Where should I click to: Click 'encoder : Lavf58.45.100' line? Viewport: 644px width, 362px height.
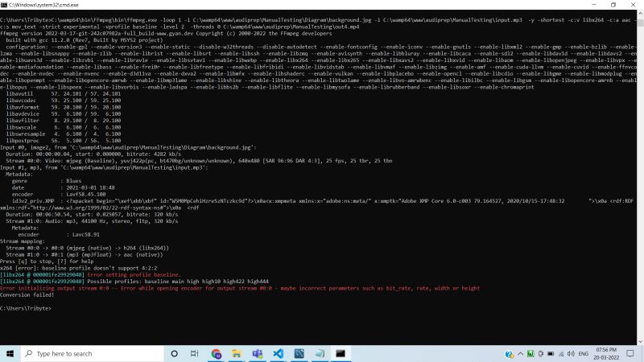pyautogui.click(x=58, y=194)
